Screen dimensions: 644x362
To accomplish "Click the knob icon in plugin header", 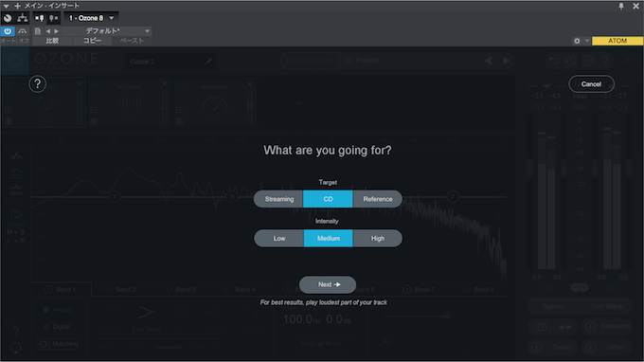I will click(x=8, y=18).
